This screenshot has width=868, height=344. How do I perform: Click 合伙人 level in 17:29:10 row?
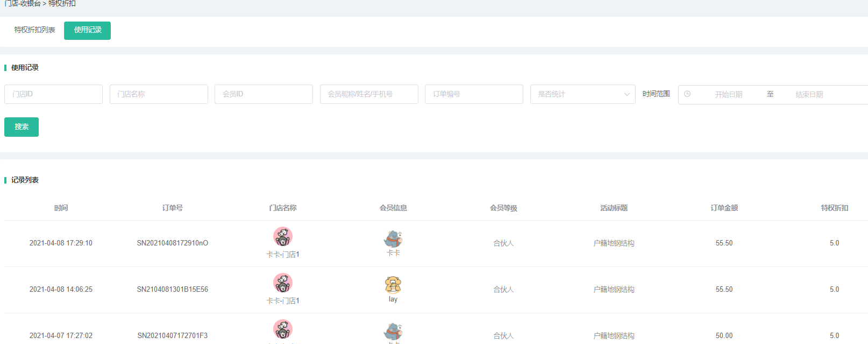coord(503,243)
